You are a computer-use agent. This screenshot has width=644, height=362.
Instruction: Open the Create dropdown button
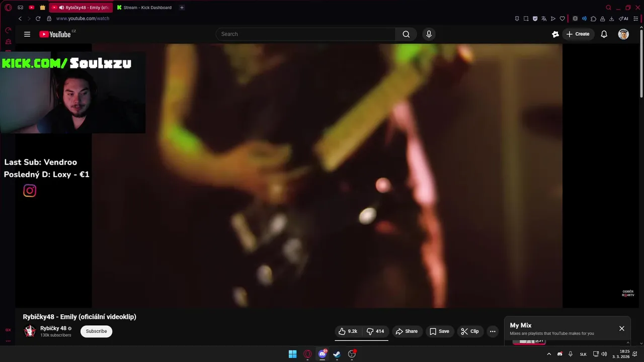(578, 34)
